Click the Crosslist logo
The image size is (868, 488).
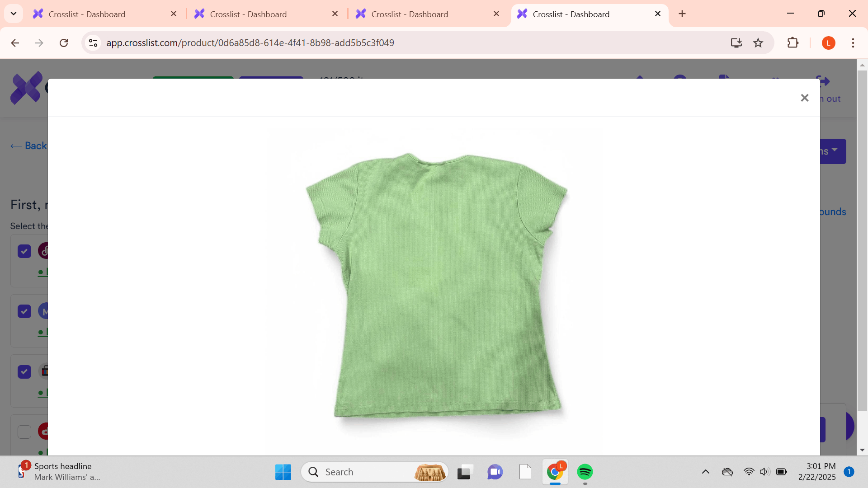pos(27,88)
